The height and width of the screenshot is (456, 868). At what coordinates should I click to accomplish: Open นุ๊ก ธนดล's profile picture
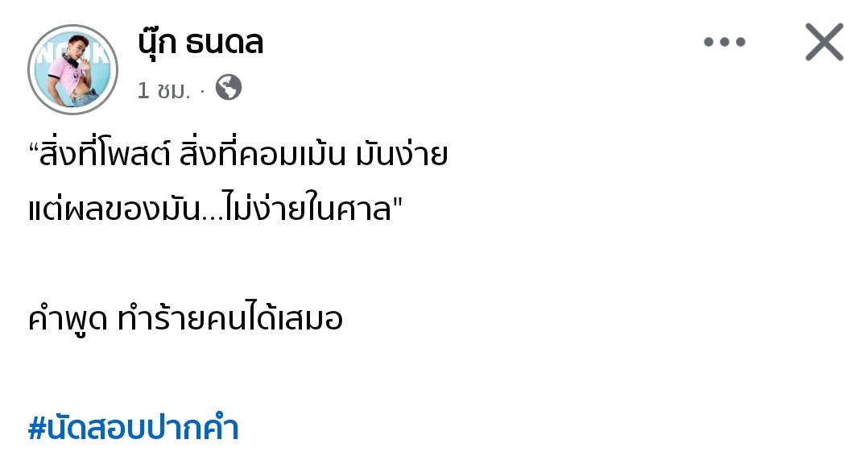pyautogui.click(x=72, y=69)
